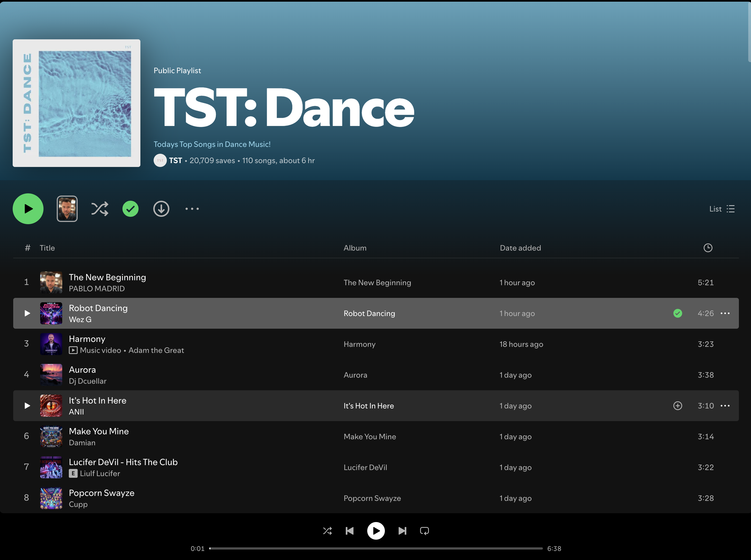Select the 6:38 total time label
This screenshot has height=560, width=751.
click(x=554, y=548)
